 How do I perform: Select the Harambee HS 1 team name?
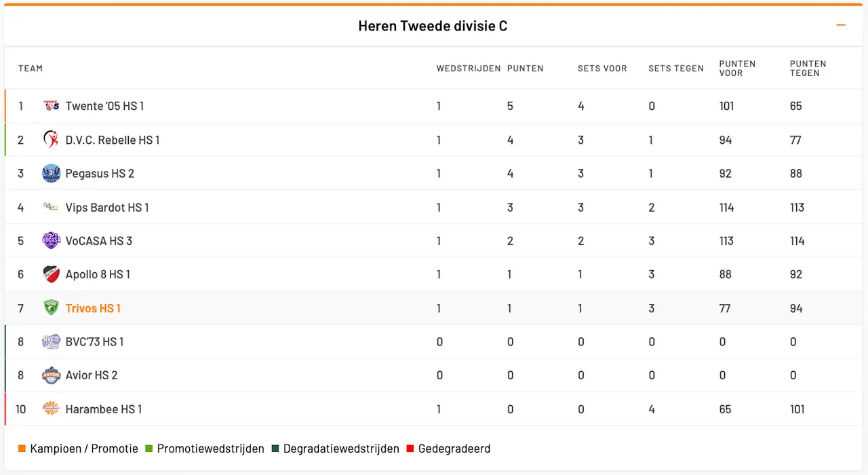[104, 409]
